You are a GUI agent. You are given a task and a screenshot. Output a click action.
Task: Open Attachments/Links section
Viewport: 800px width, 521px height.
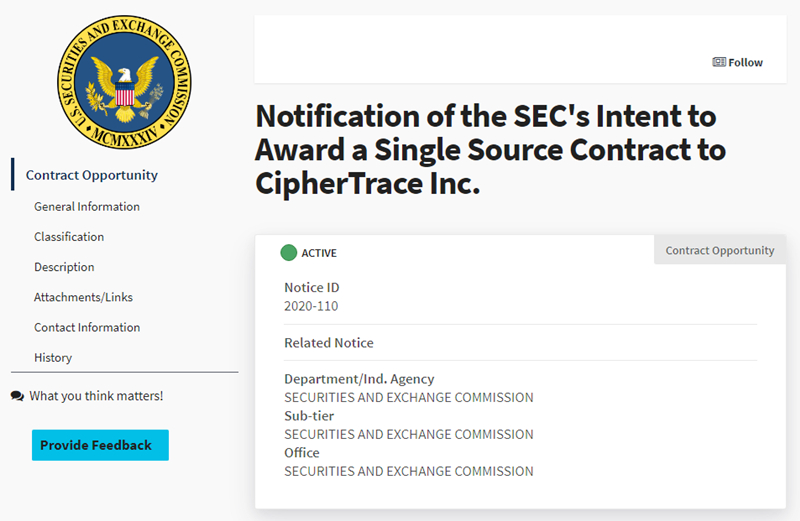(x=83, y=297)
